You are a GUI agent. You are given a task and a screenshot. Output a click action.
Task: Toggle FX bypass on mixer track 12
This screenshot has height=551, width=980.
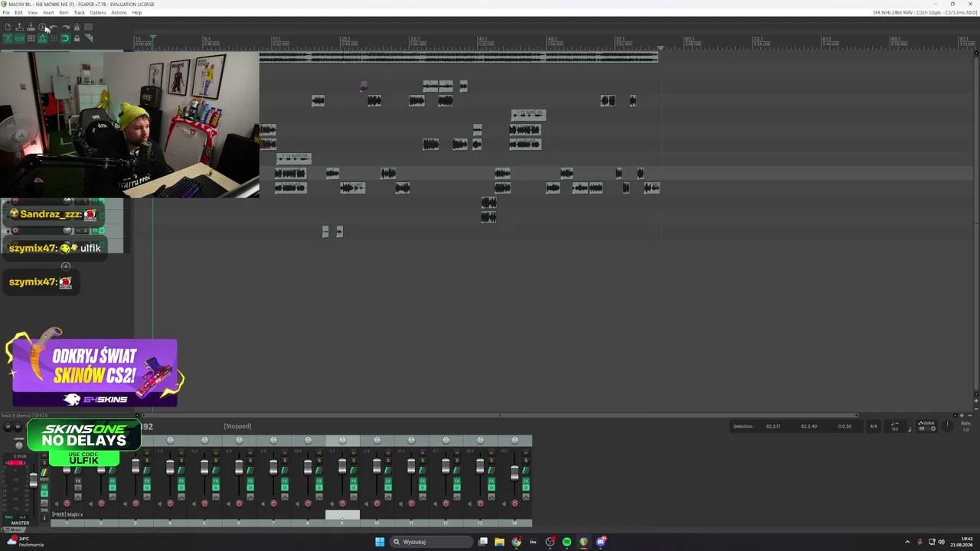pos(456,488)
